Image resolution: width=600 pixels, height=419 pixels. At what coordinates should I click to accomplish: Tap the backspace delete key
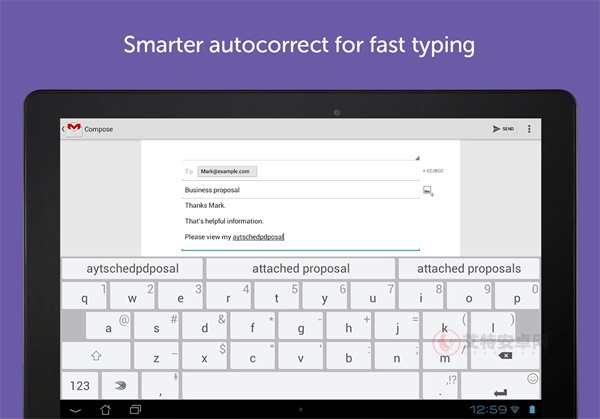[x=505, y=356]
